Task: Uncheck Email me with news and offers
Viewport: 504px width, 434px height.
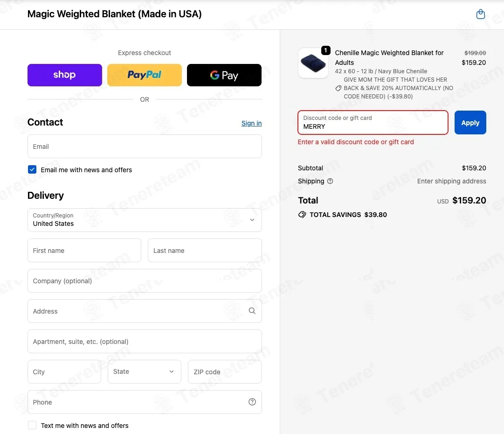Action: [x=32, y=169]
